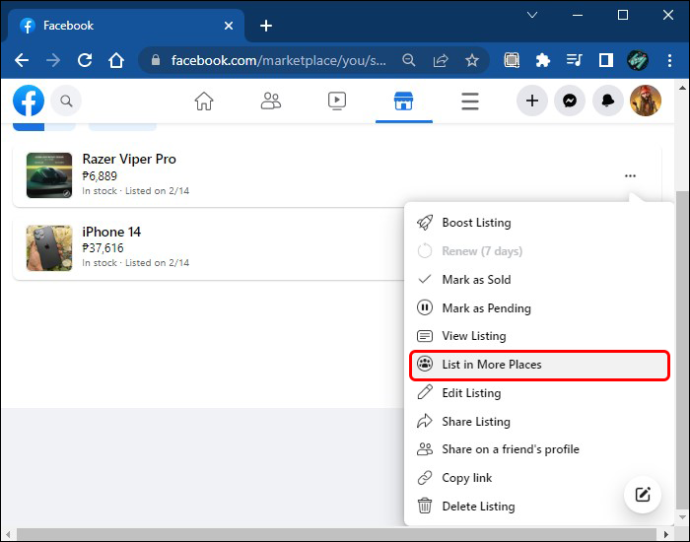Click the ₱6,889 price text

pyautogui.click(x=99, y=176)
